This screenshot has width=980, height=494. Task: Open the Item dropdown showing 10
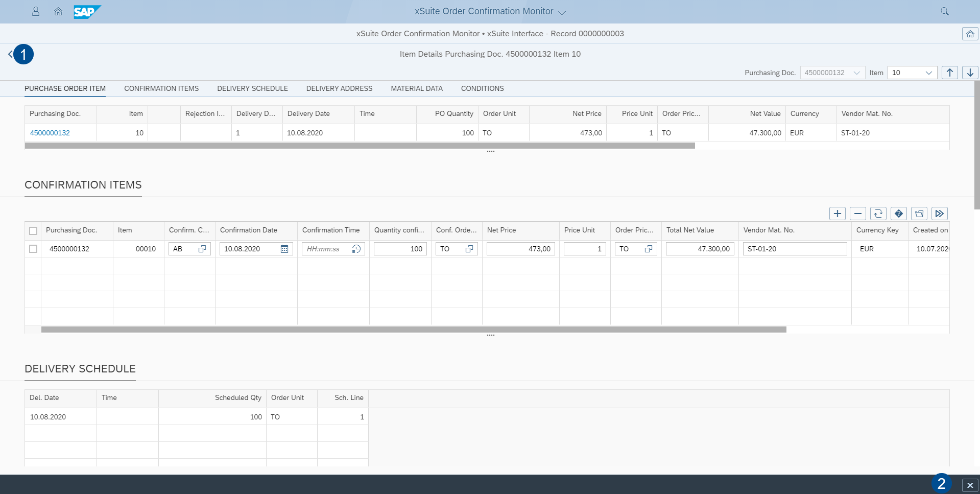click(928, 72)
